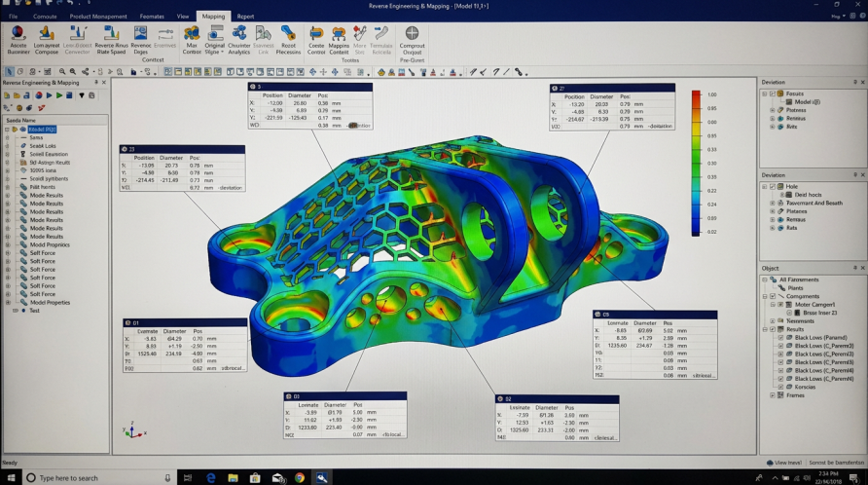Click the View Inevsl status bar item
Screen dimensions: 868x485
pyautogui.click(x=784, y=463)
